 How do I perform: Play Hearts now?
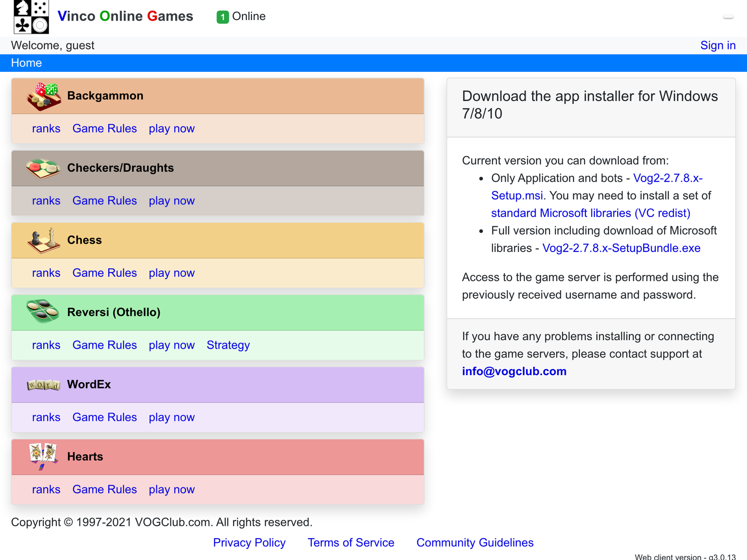pos(172,490)
